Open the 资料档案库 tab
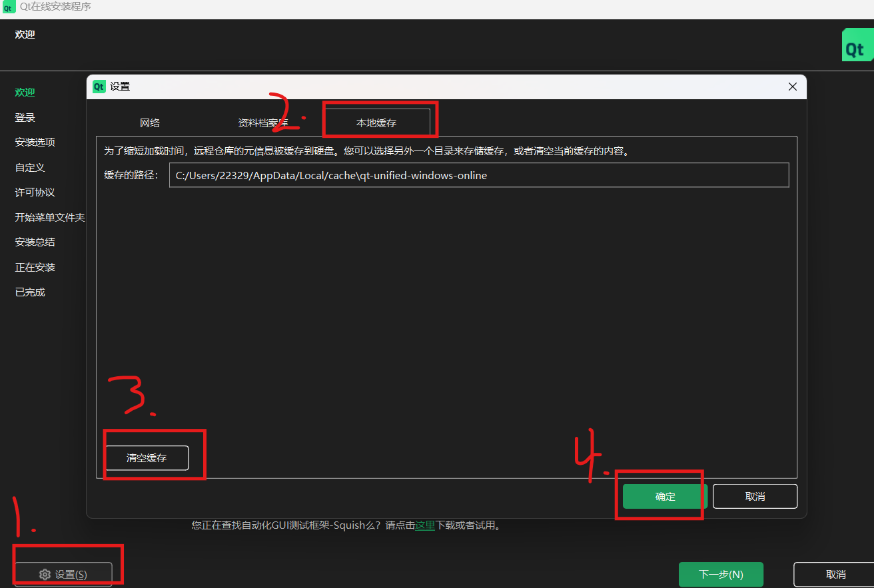Screen dimensions: 874x588 click(263, 123)
